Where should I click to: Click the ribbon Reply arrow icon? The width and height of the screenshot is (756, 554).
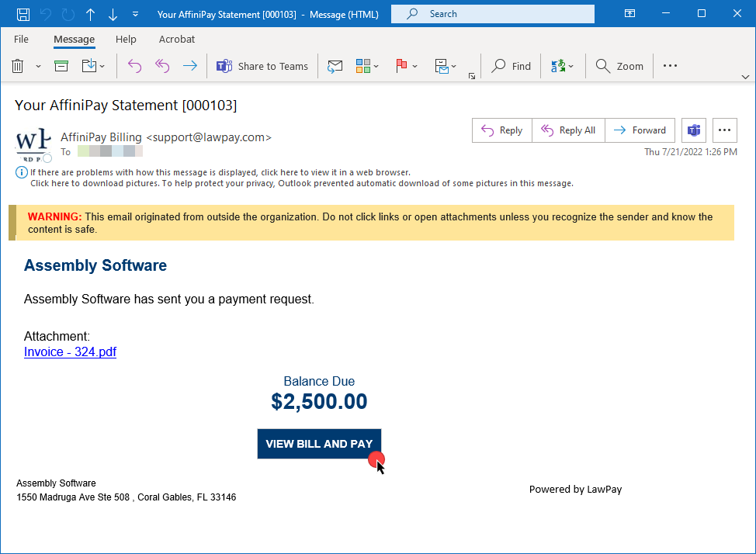tap(134, 66)
